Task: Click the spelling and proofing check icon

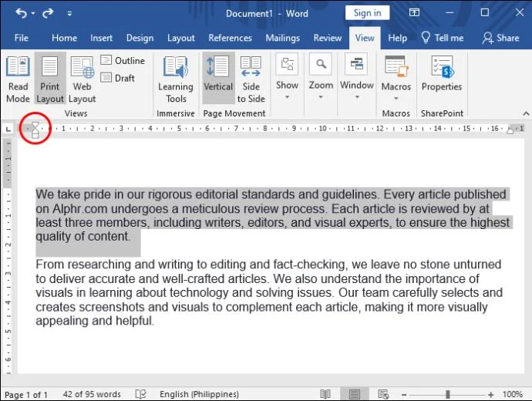Action: 140,394
